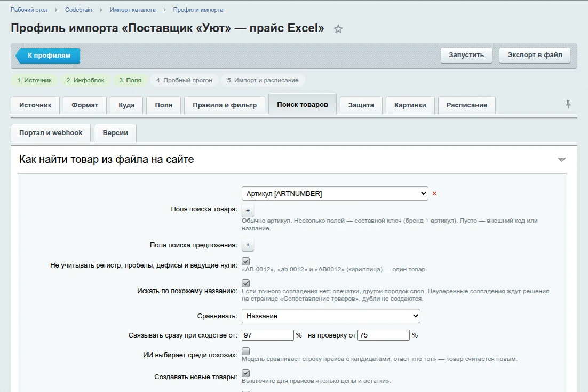
Task: Select the Поля tab
Action: pos(163,105)
